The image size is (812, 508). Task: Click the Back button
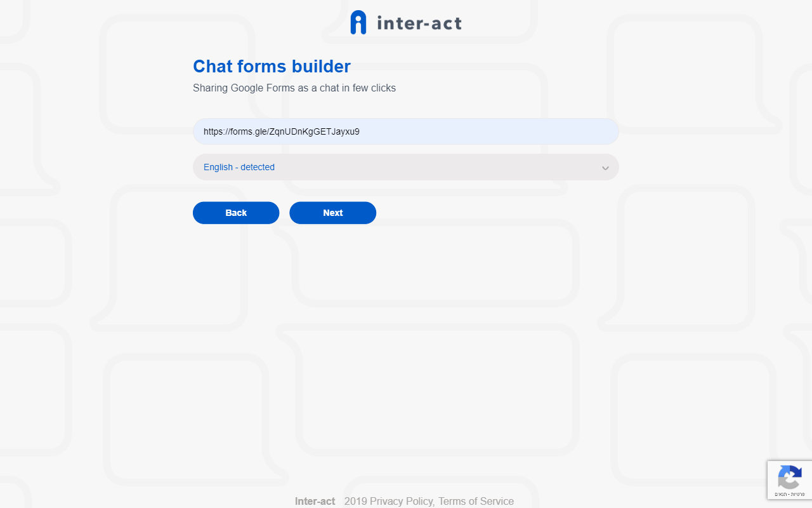(x=235, y=213)
